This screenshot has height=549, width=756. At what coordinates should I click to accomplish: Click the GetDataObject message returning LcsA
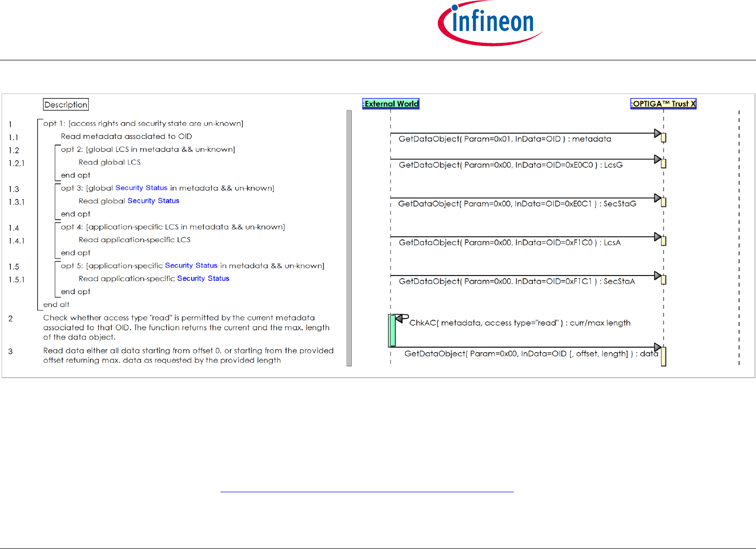tap(510, 243)
